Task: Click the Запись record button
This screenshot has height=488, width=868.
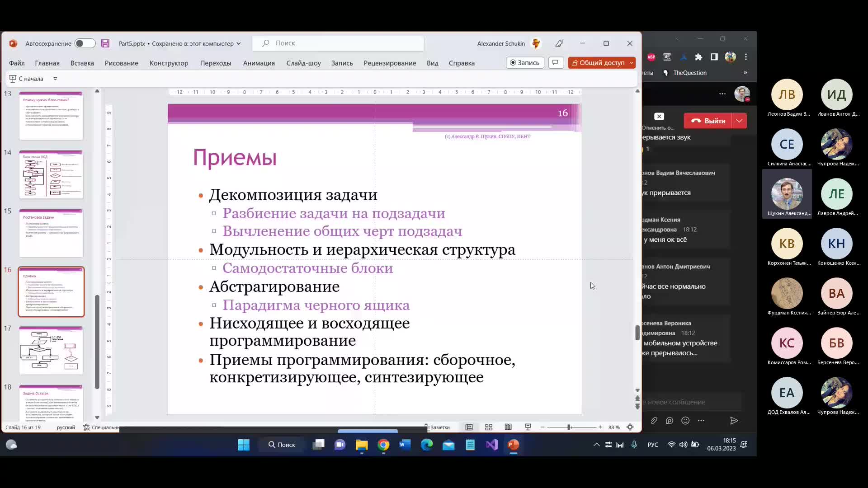Action: tap(525, 63)
